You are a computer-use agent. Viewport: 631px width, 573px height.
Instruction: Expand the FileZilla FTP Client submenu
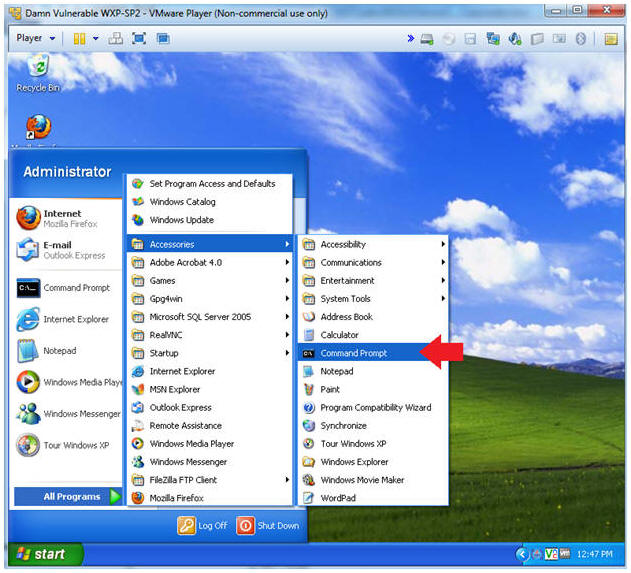(x=210, y=480)
